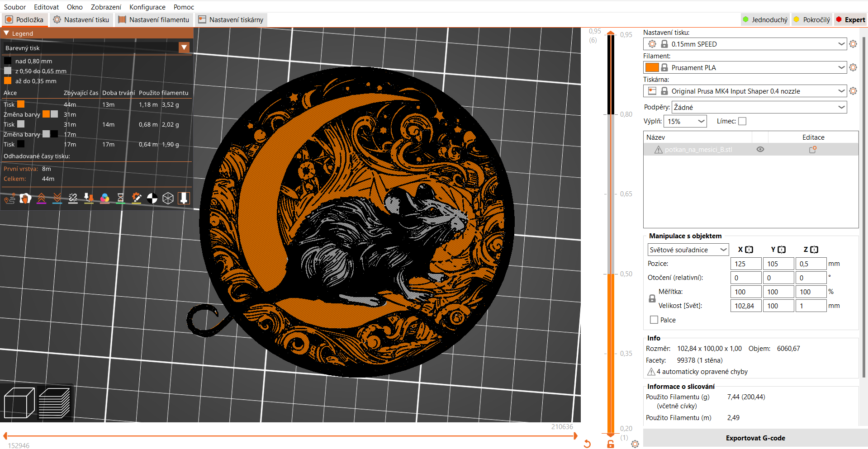Toggle wipe moves icon in legend
The height and width of the screenshot is (449, 868).
[x=25, y=198]
